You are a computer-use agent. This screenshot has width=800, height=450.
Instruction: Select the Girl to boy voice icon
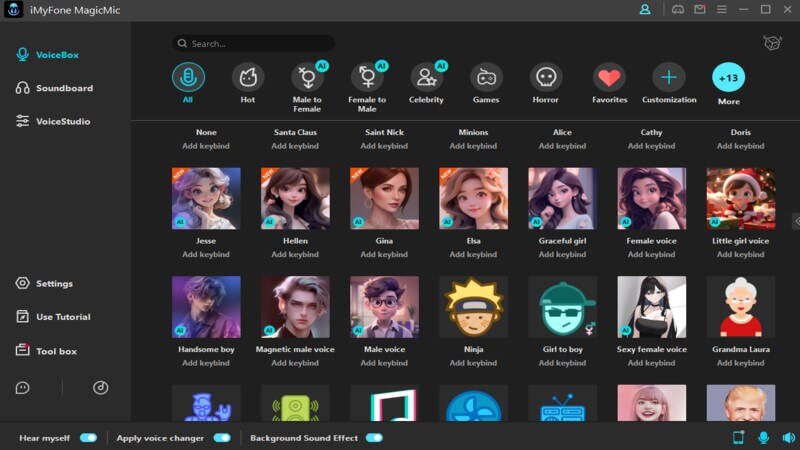click(x=562, y=307)
